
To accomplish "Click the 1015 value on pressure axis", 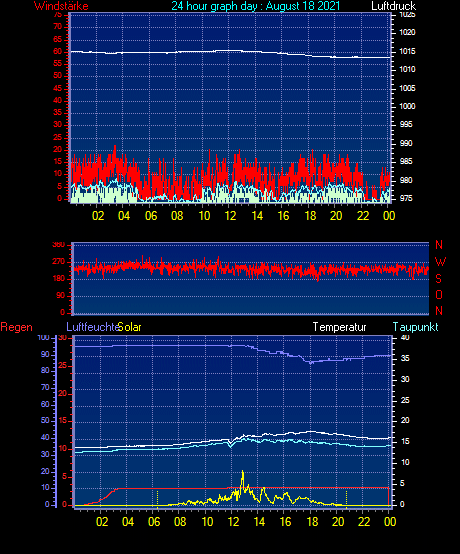I will click(x=407, y=51).
